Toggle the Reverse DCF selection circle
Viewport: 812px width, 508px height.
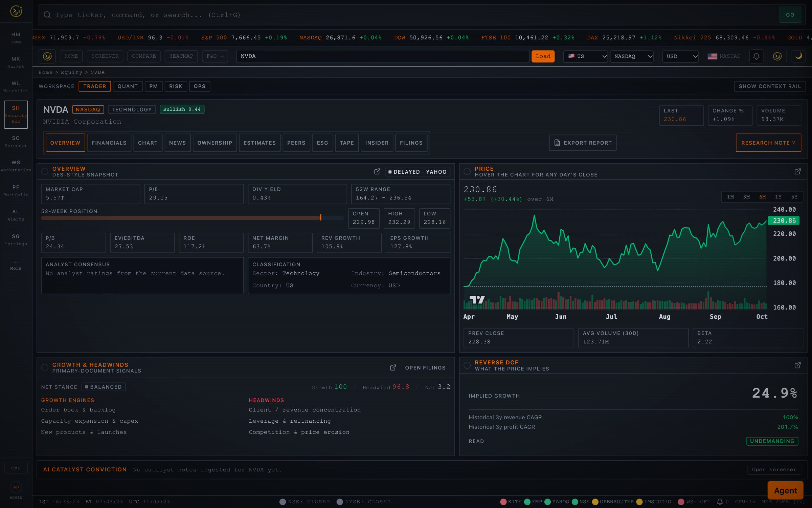click(467, 365)
